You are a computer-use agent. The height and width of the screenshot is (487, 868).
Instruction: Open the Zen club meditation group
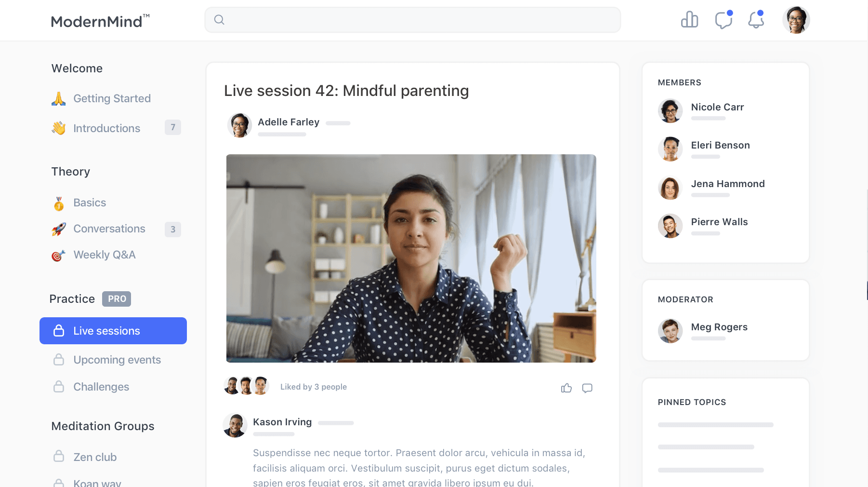pyautogui.click(x=95, y=457)
